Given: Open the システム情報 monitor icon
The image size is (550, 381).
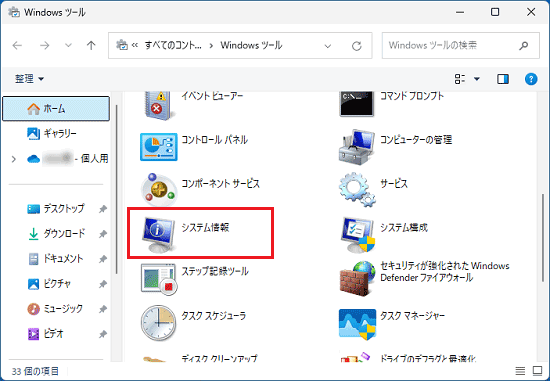Looking at the screenshot, I should 159,234.
